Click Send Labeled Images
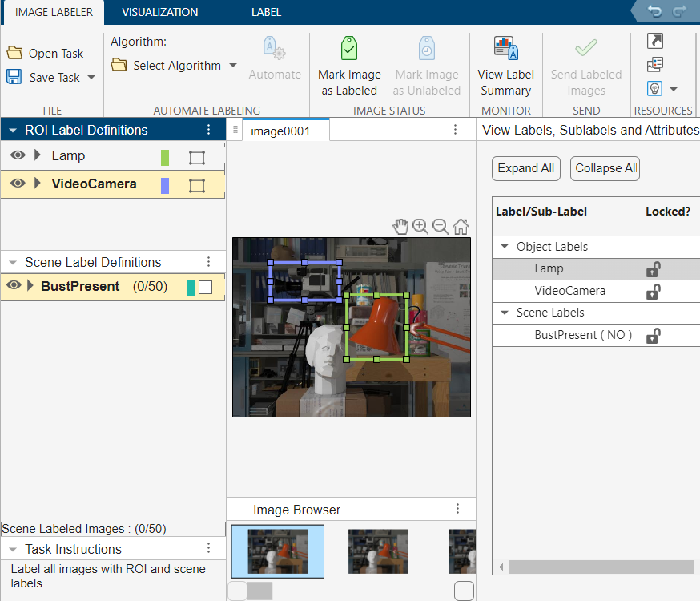Image resolution: width=700 pixels, height=601 pixels. pyautogui.click(x=586, y=66)
